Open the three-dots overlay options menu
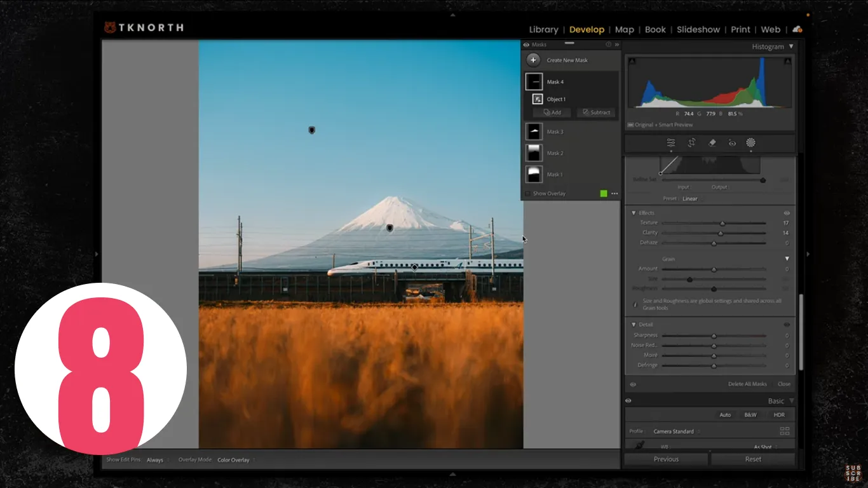Viewport: 868px width, 488px height. click(614, 194)
